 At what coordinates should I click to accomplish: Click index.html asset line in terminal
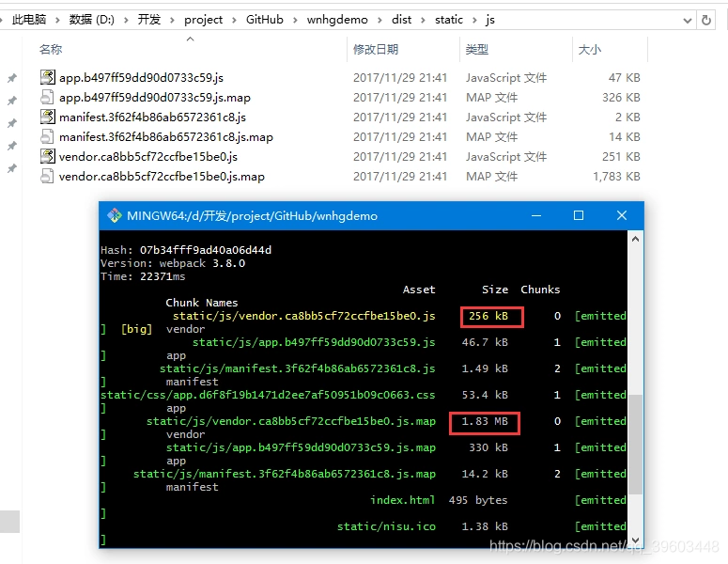403,500
